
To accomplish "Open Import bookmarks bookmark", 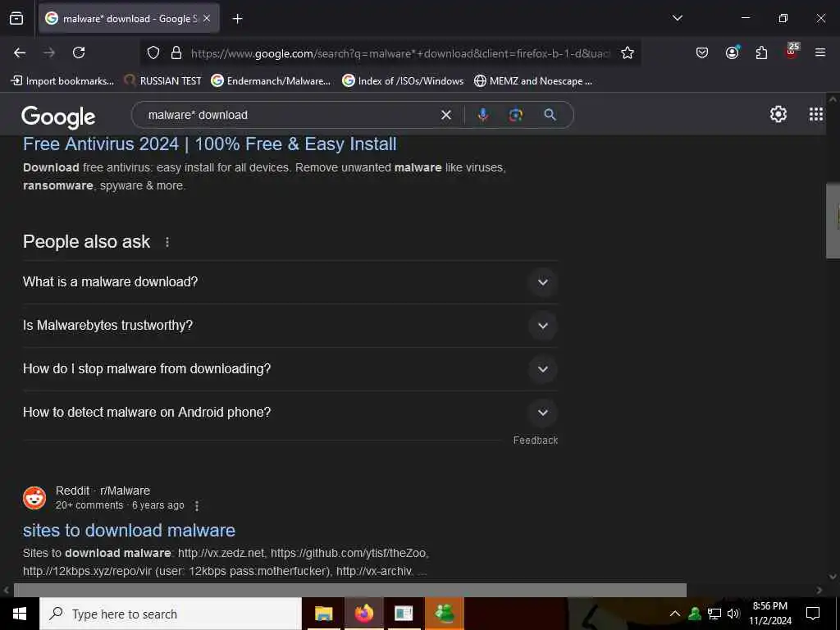I will 62,81.
